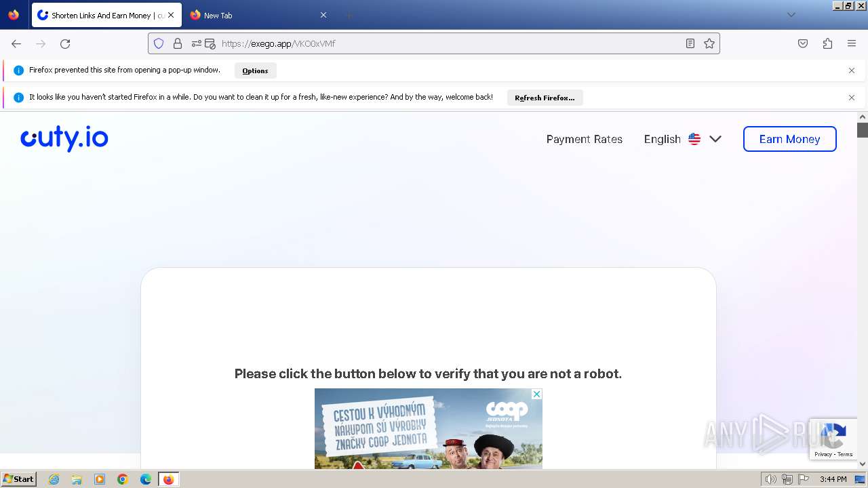
Task: Open the Firefox application menu
Action: click(852, 43)
